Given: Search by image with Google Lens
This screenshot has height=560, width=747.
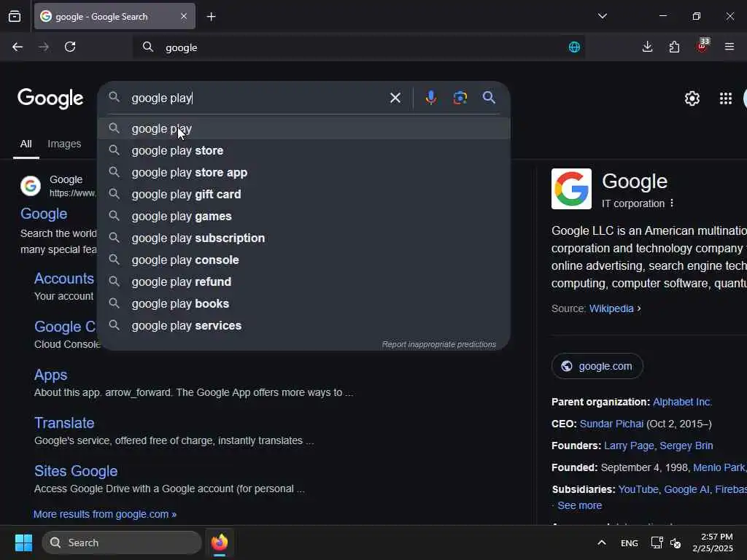Looking at the screenshot, I should [460, 98].
